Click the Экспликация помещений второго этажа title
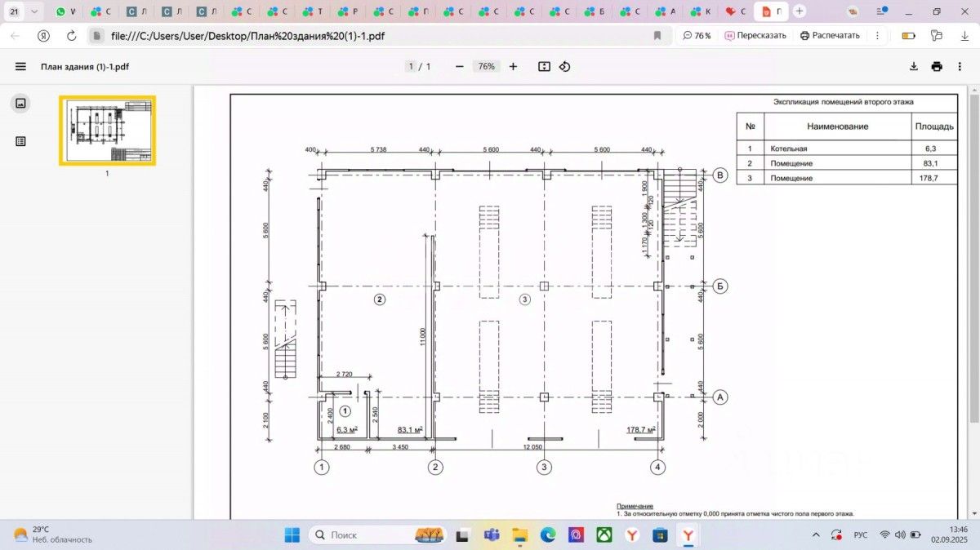This screenshot has width=980, height=550. click(x=844, y=102)
